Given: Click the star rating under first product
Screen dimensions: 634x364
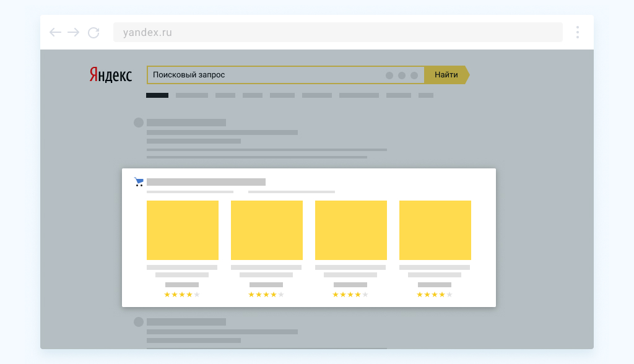Looking at the screenshot, I should click(182, 295).
